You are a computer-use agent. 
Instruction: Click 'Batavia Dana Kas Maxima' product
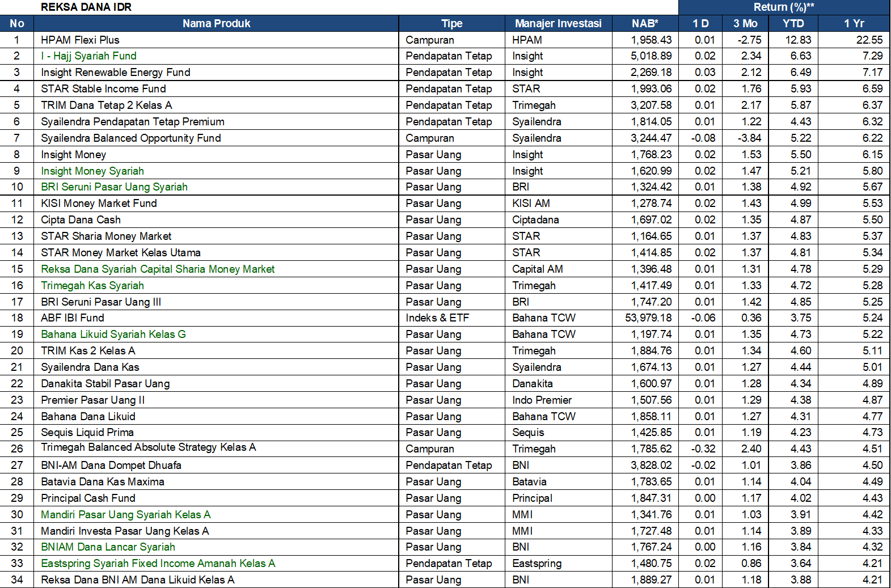(x=103, y=481)
